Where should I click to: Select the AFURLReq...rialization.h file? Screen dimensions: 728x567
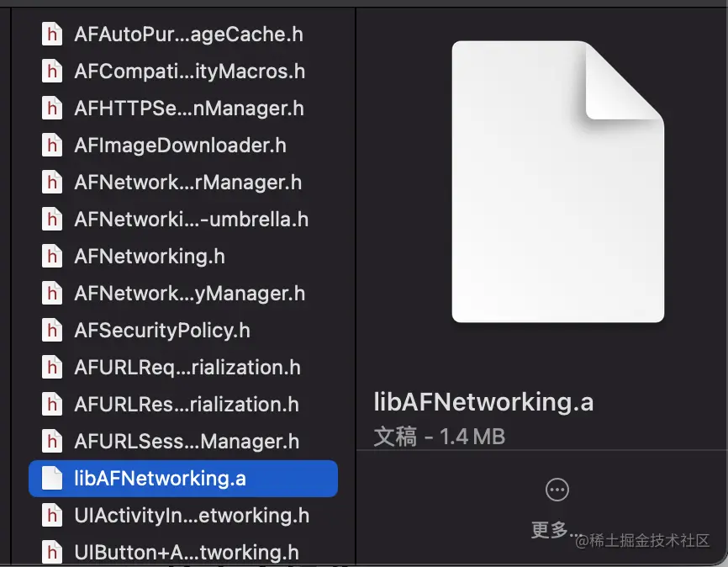click(x=187, y=368)
